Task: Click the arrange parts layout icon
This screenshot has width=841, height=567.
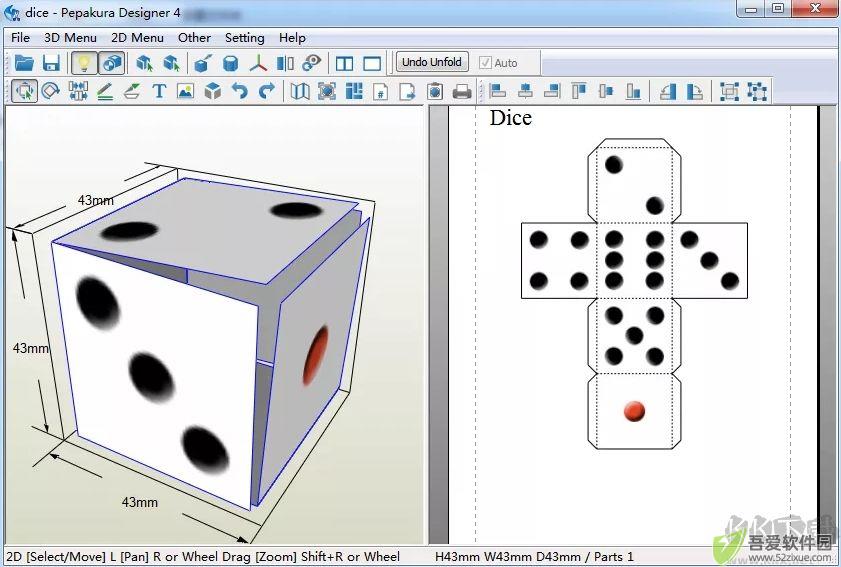Action: click(x=354, y=91)
